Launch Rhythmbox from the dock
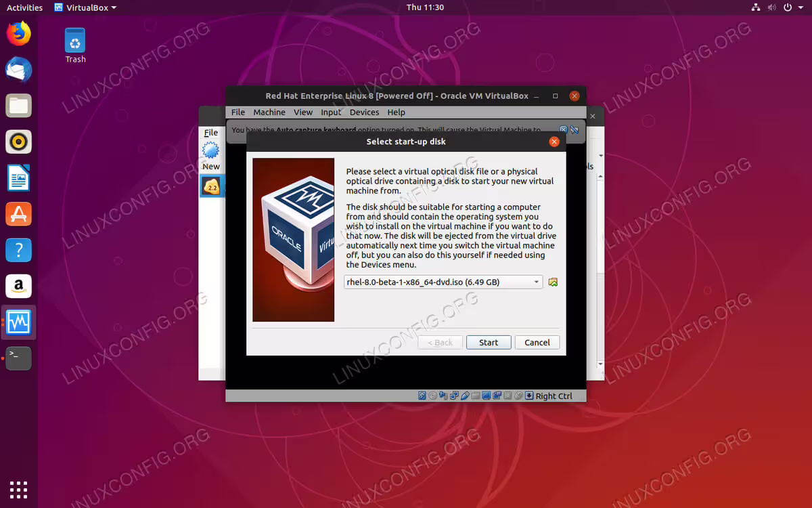The image size is (812, 508). click(19, 142)
